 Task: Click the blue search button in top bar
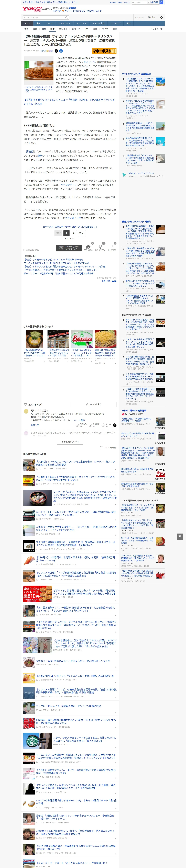[161, 2]
